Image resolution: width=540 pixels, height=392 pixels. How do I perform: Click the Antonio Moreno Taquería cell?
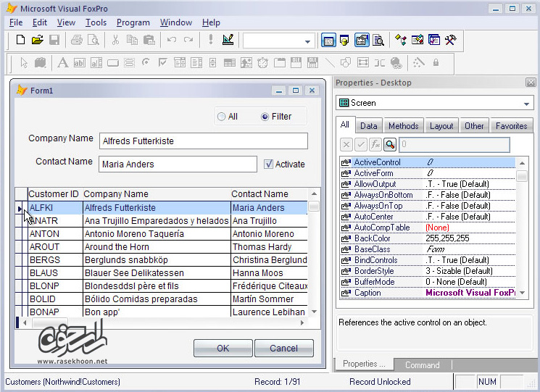[157, 234]
